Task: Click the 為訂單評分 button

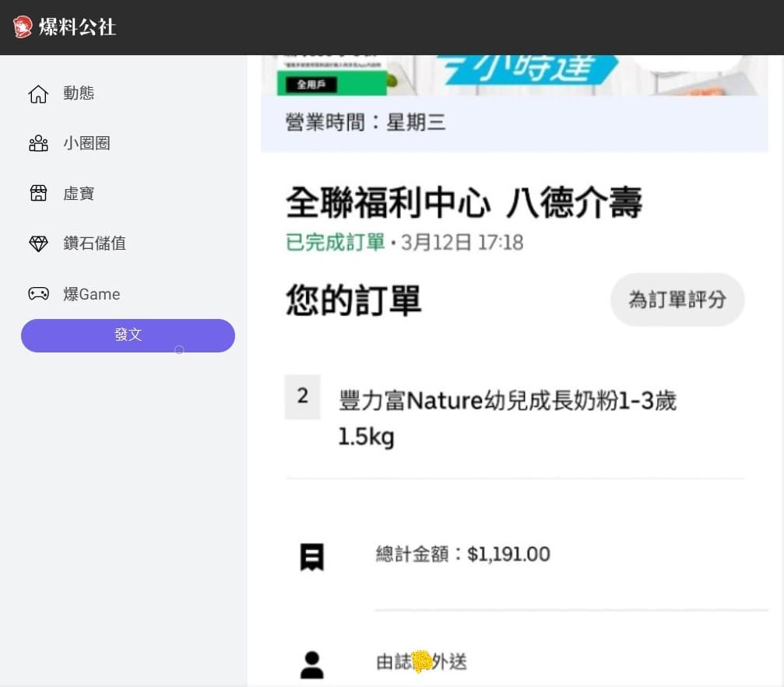Action: point(677,300)
